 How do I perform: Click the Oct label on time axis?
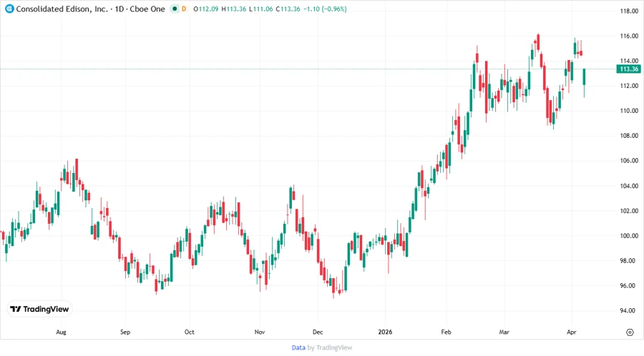190,332
